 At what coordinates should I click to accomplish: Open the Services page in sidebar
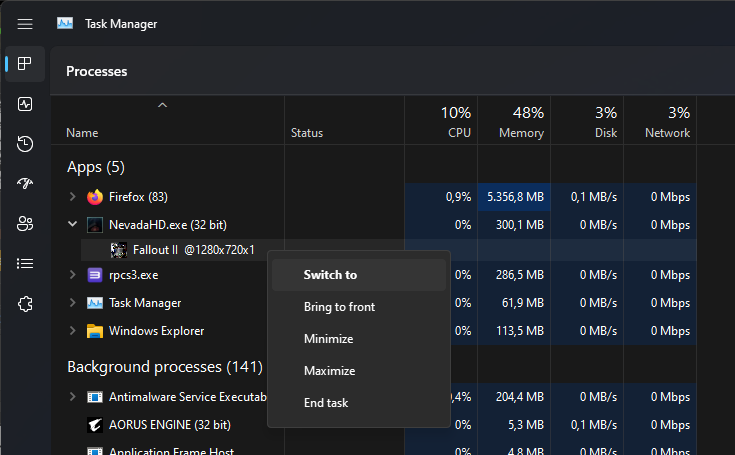25,304
